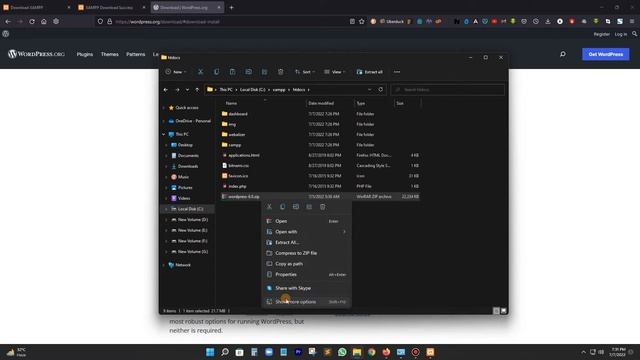Viewport: 640px width, 360px height.
Task: Click Share icon at top of context menu
Action: point(309,207)
